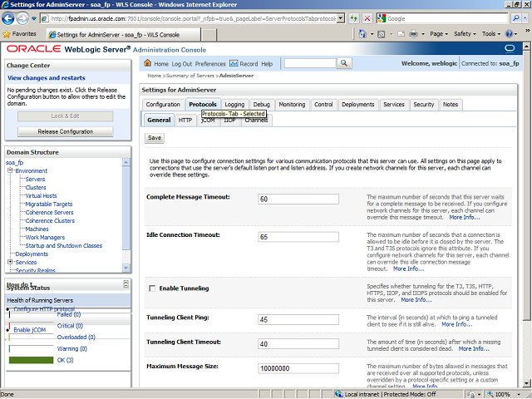Click the Favorites star icon
Screen dimensions: 532x399
[x=7, y=34]
